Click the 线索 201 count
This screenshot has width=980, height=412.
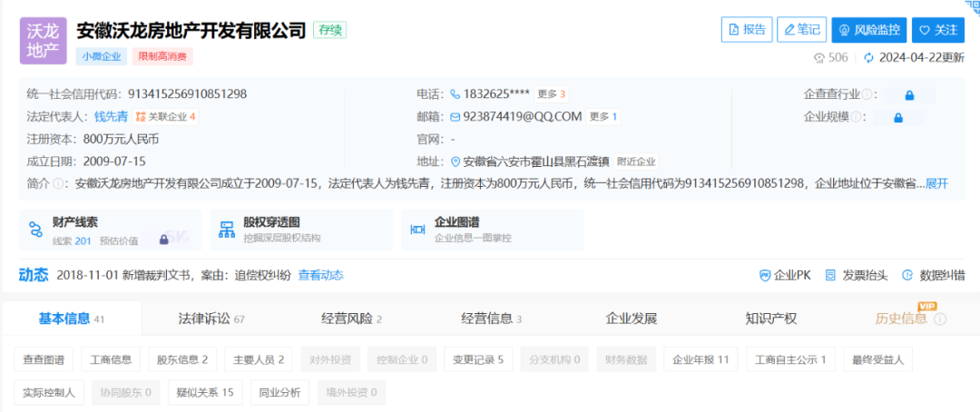point(73,240)
